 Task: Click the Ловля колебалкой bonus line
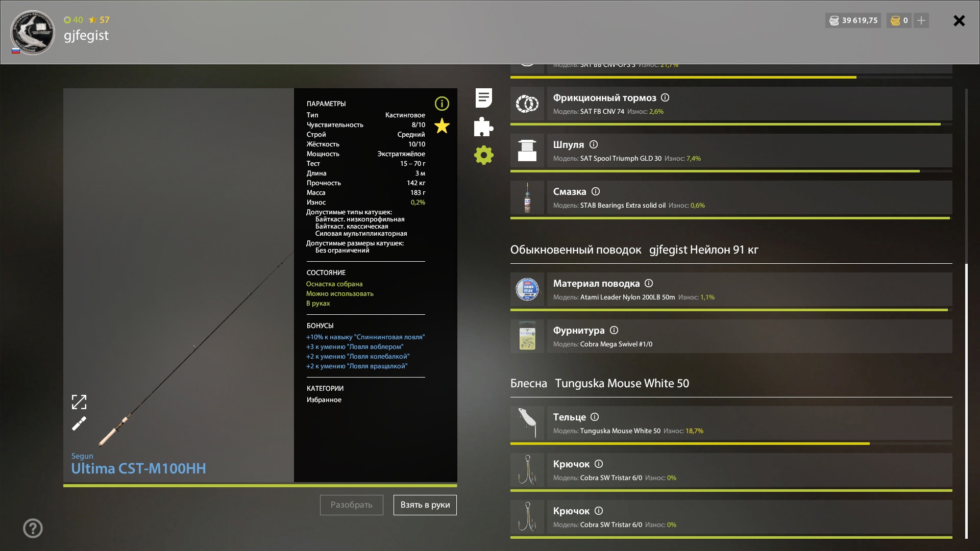click(358, 357)
